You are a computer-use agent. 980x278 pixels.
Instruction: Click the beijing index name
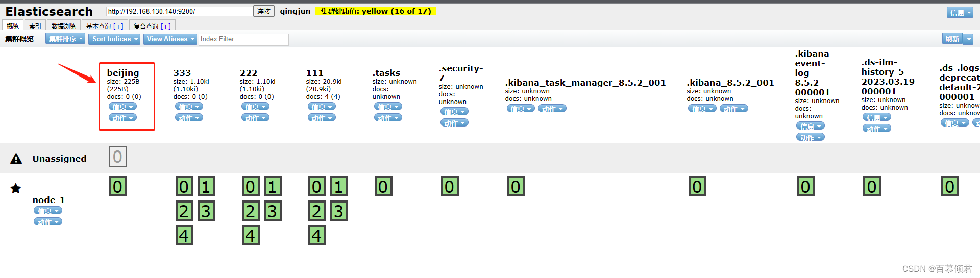[x=123, y=73]
